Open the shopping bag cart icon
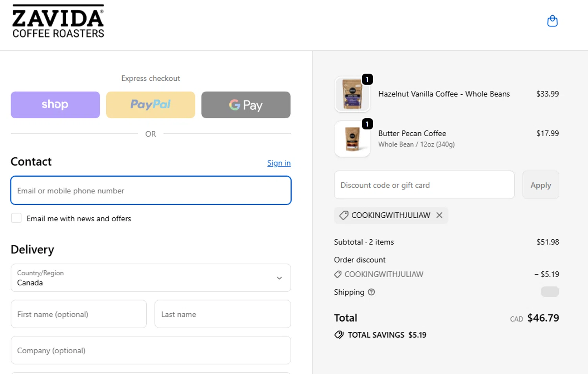Screen dimensions: 588x374 point(552,21)
